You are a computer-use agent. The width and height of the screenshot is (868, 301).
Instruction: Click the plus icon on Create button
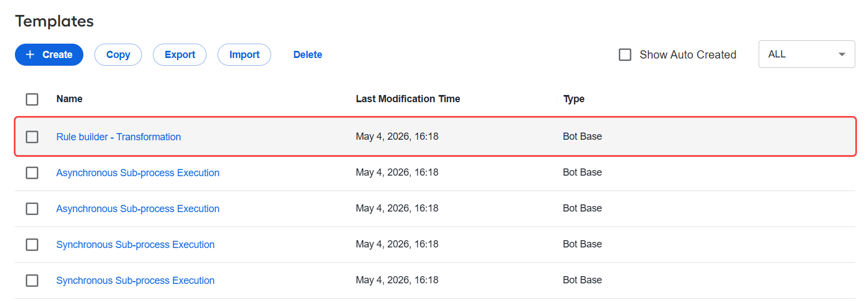pyautogui.click(x=30, y=55)
